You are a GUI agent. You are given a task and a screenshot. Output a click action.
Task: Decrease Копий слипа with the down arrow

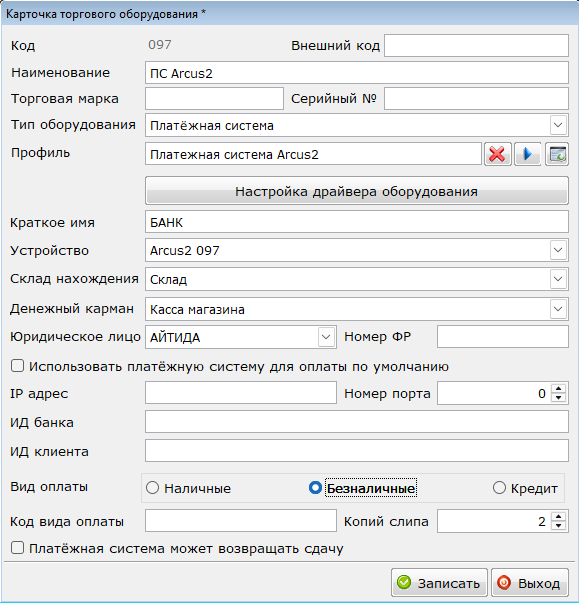(x=559, y=526)
